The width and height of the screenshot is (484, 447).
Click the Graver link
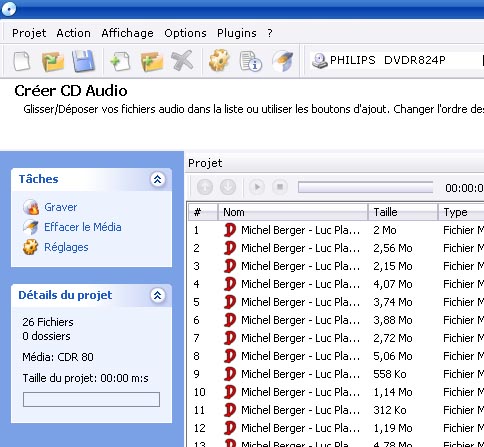tap(61, 207)
